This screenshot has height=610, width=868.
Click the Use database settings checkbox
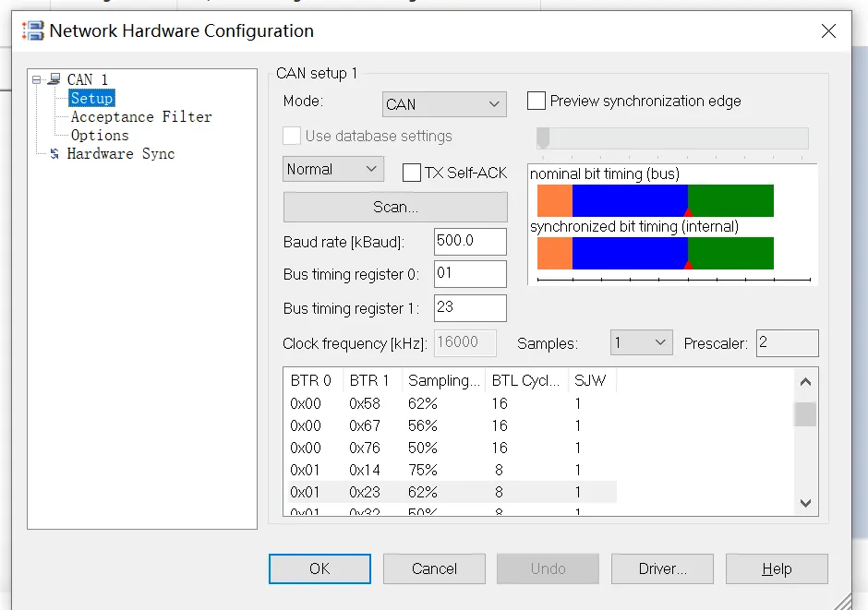[292, 136]
